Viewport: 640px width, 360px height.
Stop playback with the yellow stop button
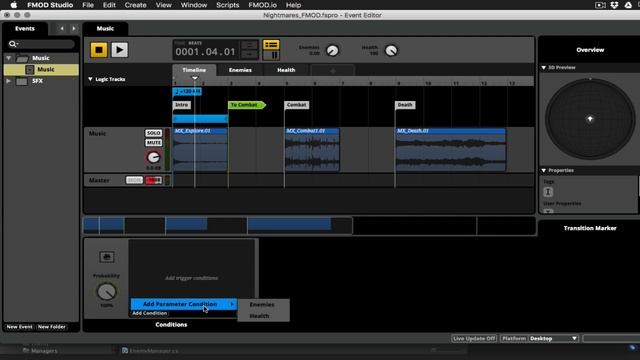pos(99,50)
